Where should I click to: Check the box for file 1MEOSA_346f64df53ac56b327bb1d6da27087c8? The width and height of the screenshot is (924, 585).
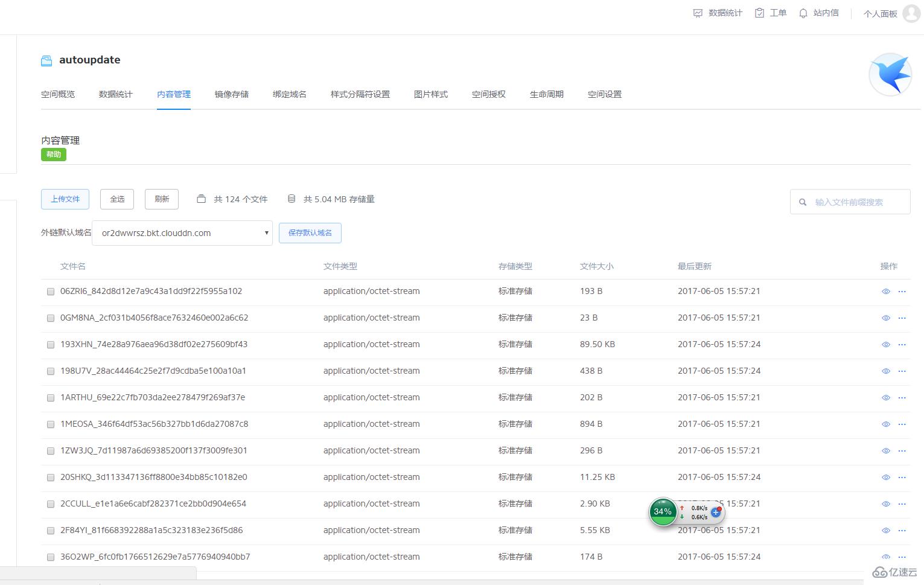[51, 424]
